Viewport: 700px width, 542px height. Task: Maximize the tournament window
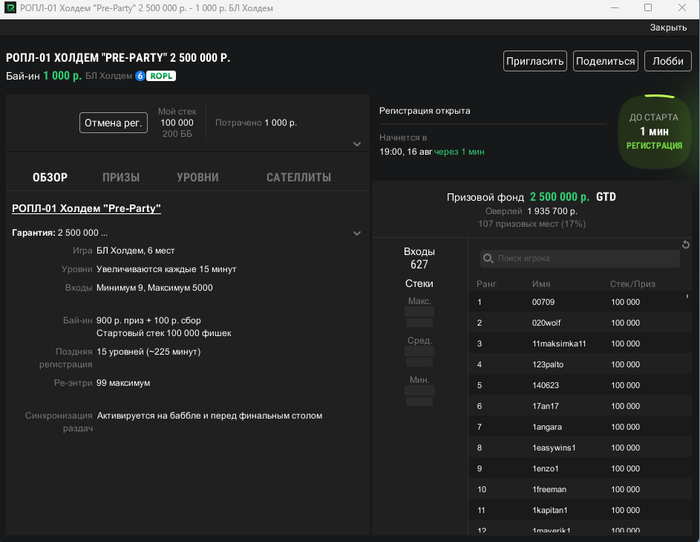(648, 8)
